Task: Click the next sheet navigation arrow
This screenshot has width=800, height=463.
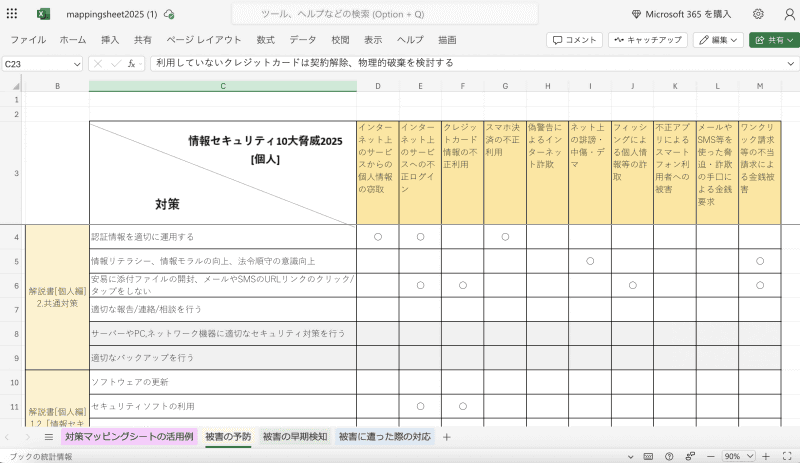Action: click(28, 437)
